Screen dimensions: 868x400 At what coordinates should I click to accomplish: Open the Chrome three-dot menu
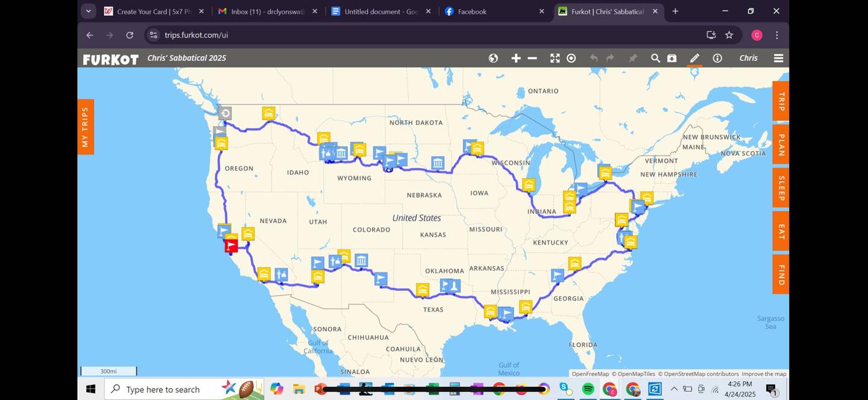[777, 35]
